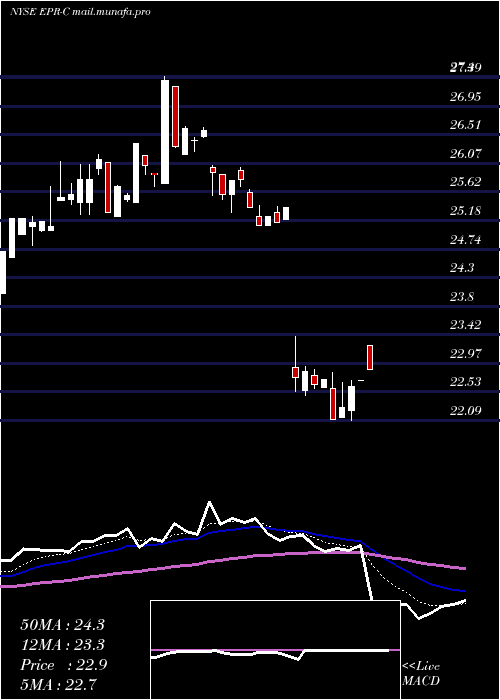Select the 24.3 price axis label

462,268
